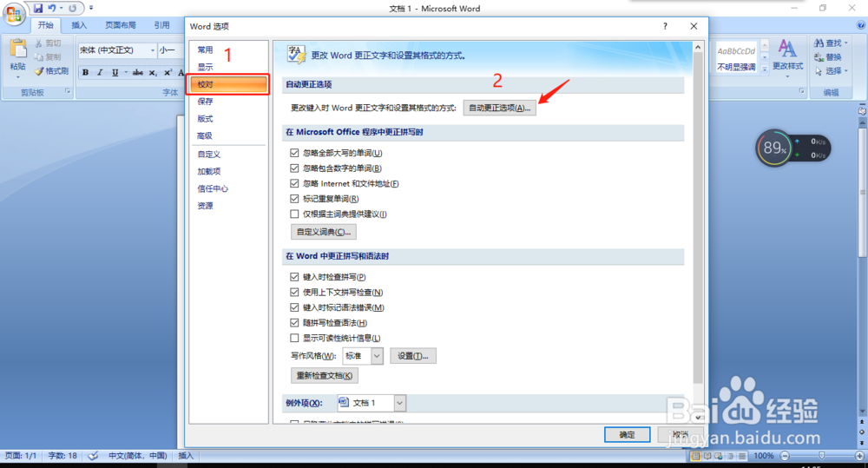Viewport: 868px width, 468px height.
Task: Toggle Superscript icon
Action: coord(168,73)
